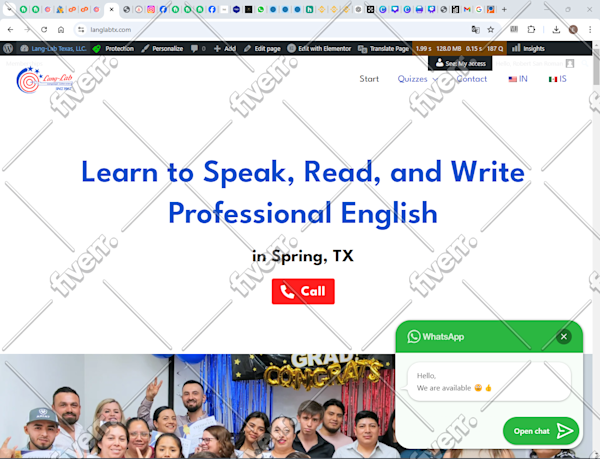Open the browser Downloads icon
This screenshot has height=459, width=600.
[556, 29]
